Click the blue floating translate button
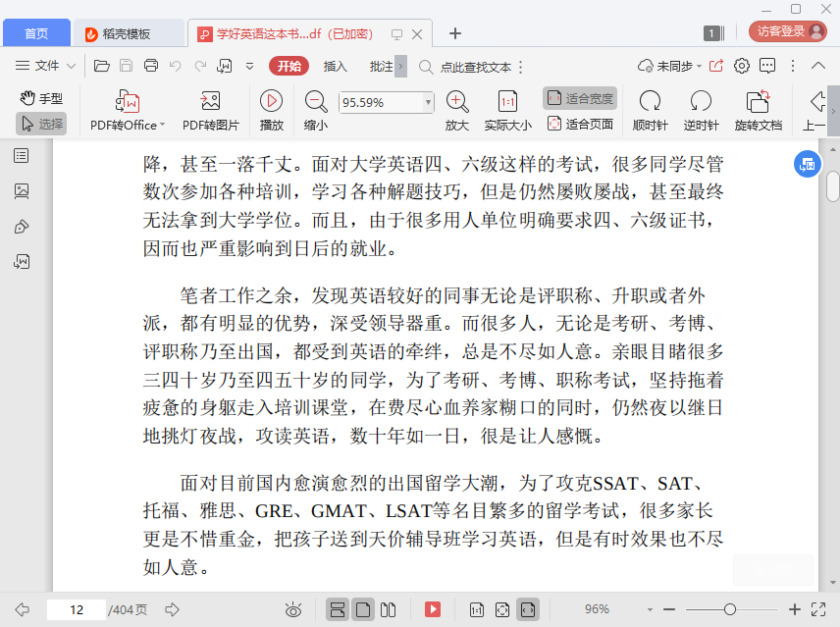The width and height of the screenshot is (840, 627). 808,165
